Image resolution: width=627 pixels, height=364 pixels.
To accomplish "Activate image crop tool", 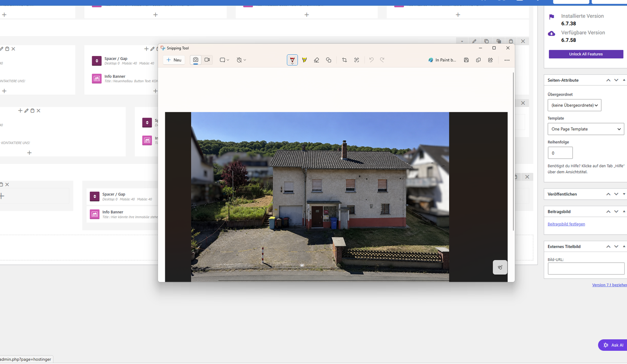I will (344, 60).
